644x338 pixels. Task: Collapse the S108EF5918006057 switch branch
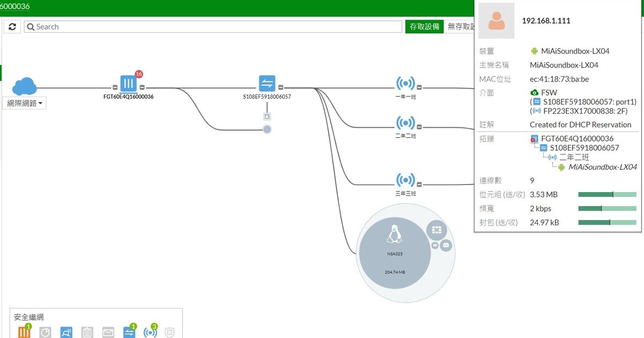[281, 87]
